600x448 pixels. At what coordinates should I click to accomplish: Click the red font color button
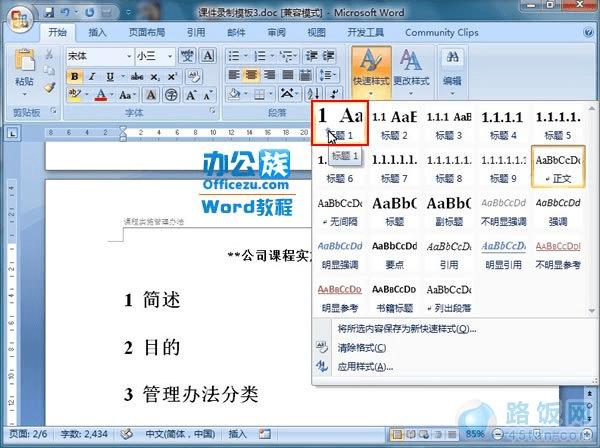coord(101,94)
